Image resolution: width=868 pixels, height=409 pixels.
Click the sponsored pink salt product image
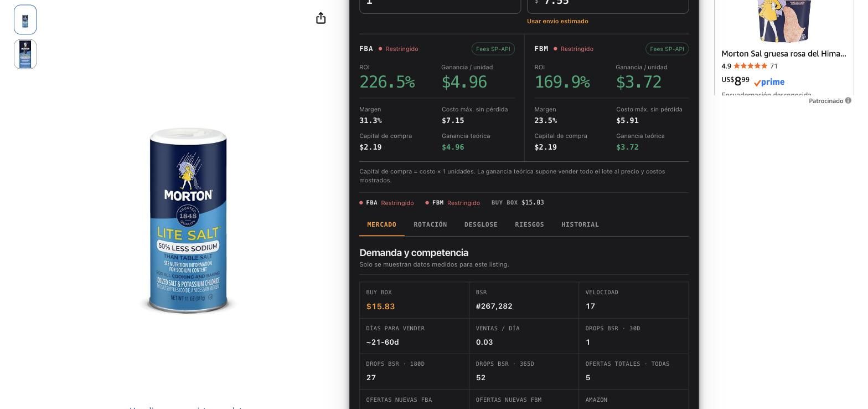(x=784, y=21)
